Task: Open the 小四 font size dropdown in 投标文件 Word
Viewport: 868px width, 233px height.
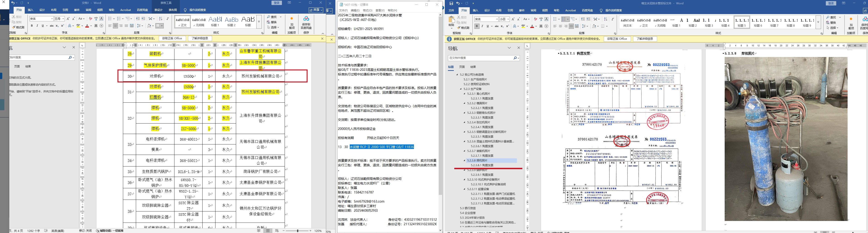Action: pos(508,19)
